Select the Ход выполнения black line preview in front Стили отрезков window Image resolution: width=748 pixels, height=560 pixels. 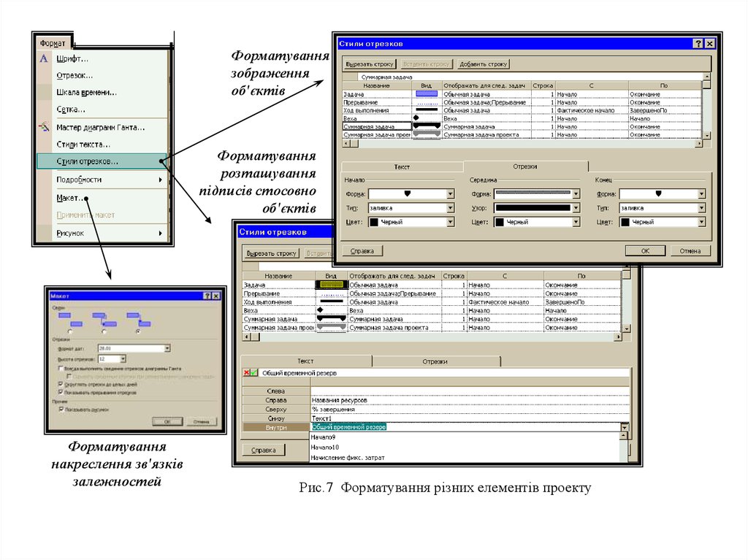tap(427, 110)
